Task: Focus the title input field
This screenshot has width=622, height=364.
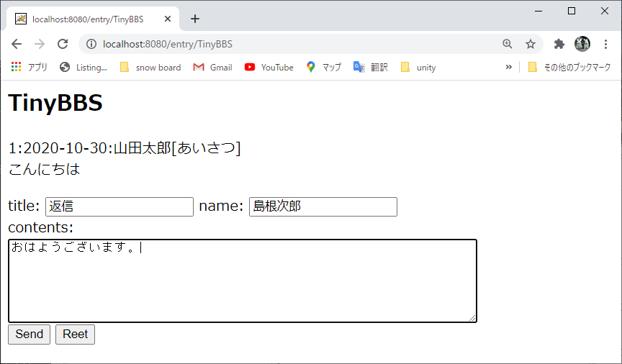Action: click(120, 206)
